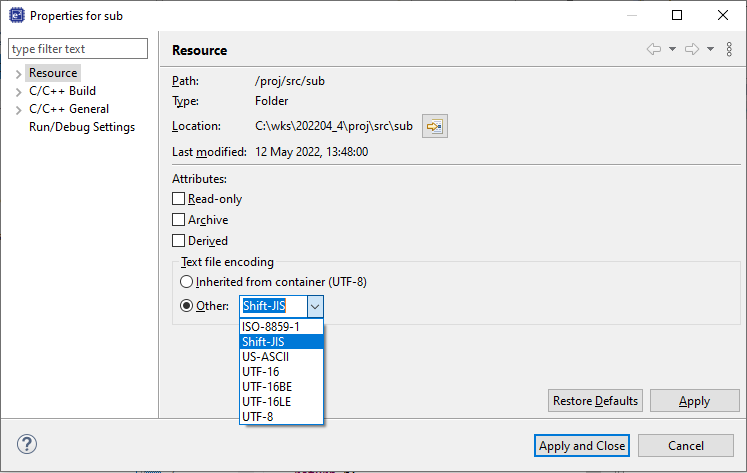This screenshot has height=473, width=747.
Task: Select the Other encoding radio button
Action: tap(186, 306)
